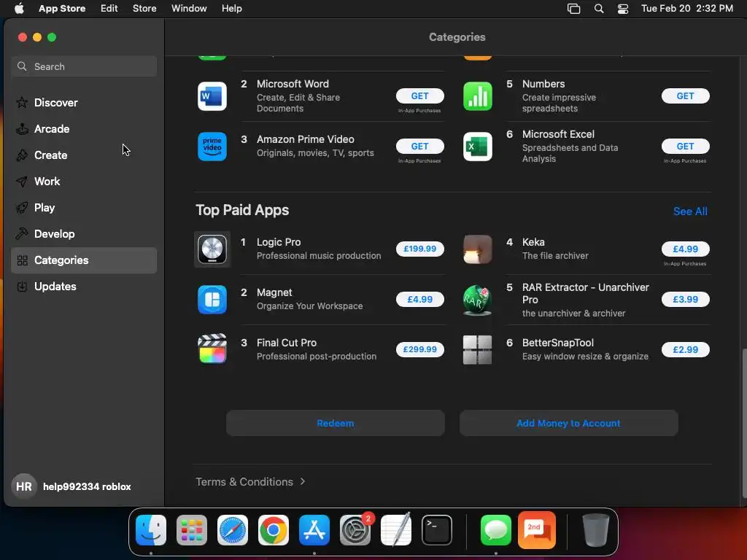Open Messages from the Dock

496,530
